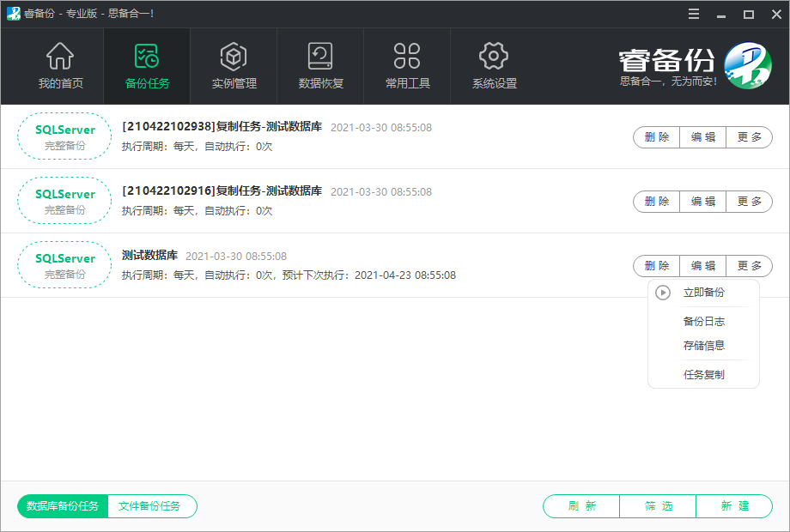This screenshot has width=790, height=532.
Task: Select the bold 测试数据库 task title
Action: 149,256
